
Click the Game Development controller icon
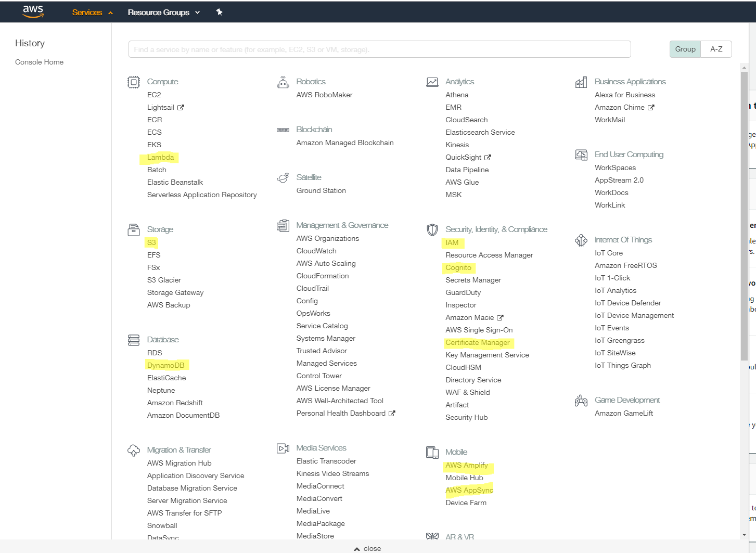[x=581, y=401]
